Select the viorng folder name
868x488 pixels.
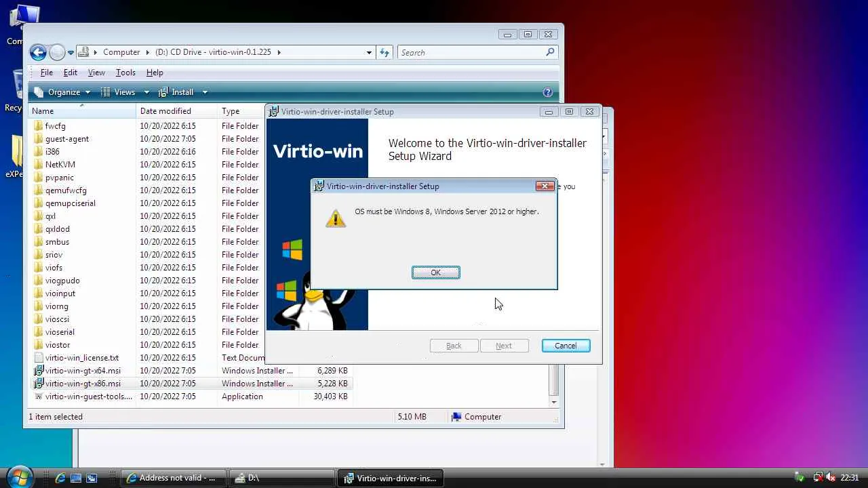pyautogui.click(x=56, y=306)
